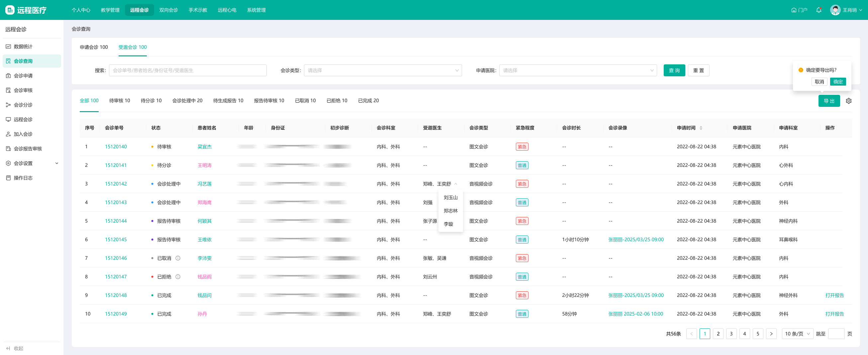Collapse the 郑峰、王奕舒 doctor list
The height and width of the screenshot is (355, 868).
tap(455, 184)
